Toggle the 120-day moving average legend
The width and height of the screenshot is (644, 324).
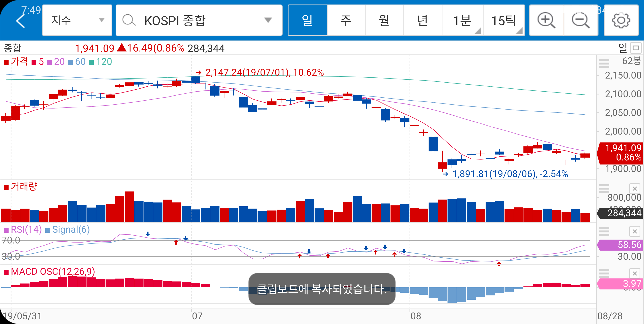(x=100, y=62)
